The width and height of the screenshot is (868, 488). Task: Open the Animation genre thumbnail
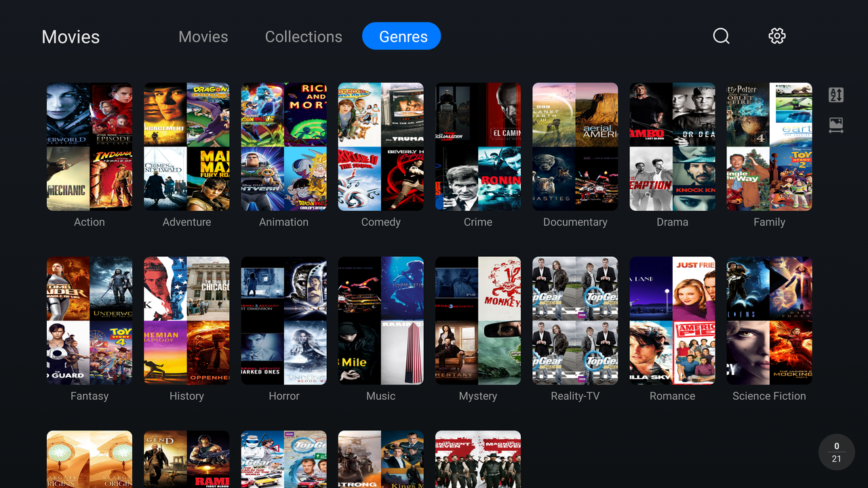click(283, 146)
